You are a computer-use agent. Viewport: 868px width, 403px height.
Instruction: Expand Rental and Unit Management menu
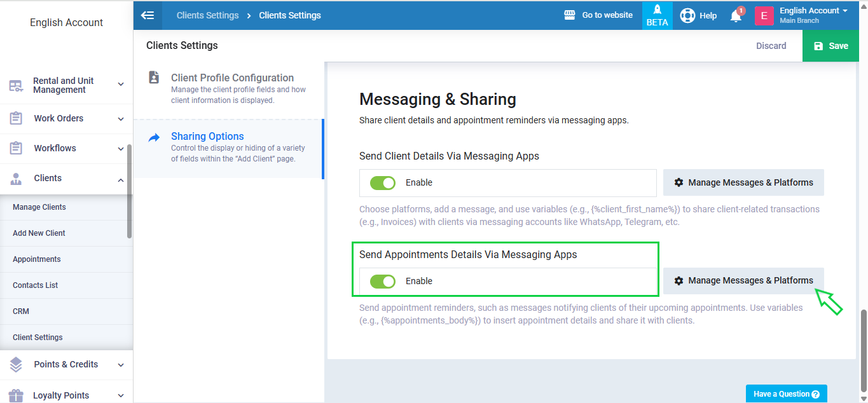[x=121, y=85]
